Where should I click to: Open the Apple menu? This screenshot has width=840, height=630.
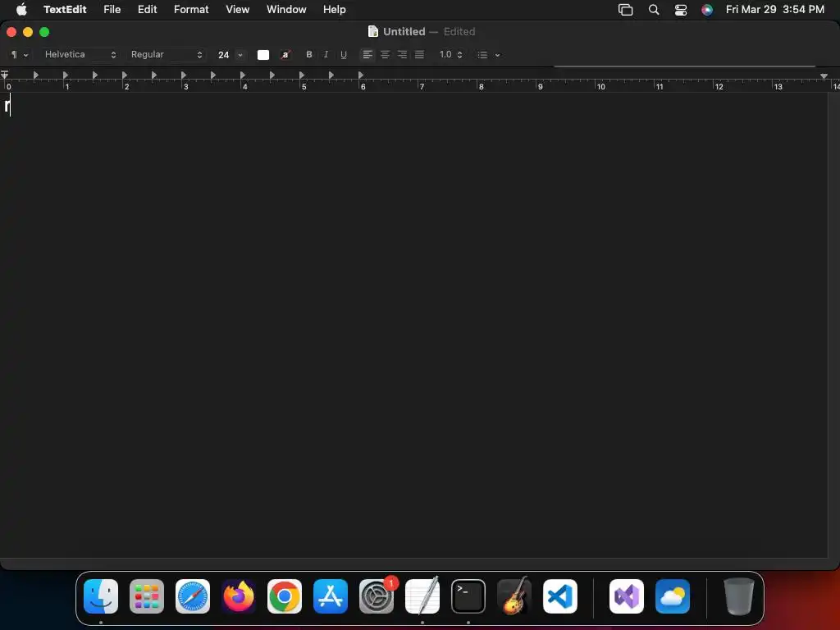(21, 9)
